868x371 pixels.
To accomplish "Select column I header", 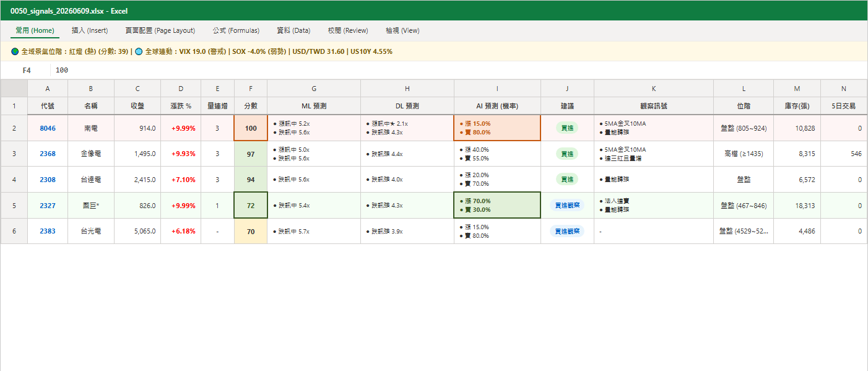I will (x=497, y=89).
